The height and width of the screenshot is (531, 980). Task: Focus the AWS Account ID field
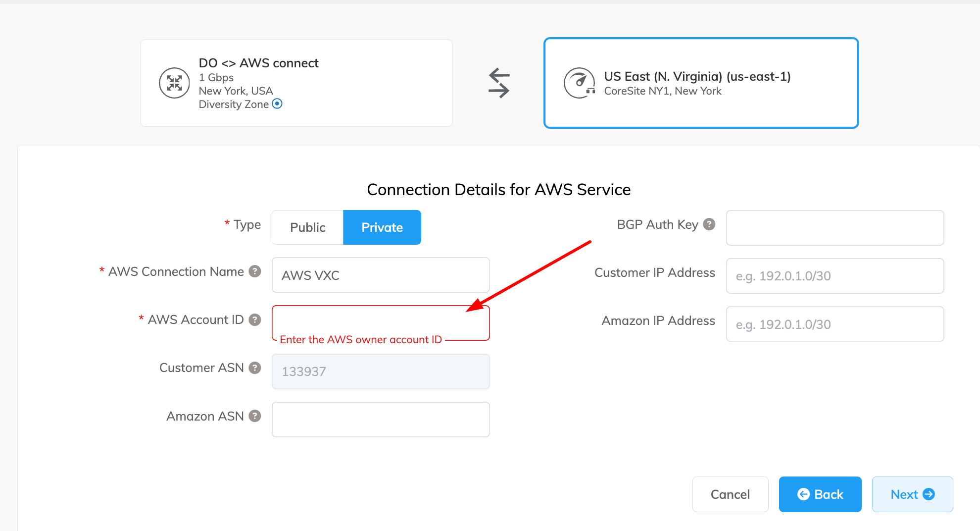[x=380, y=319]
